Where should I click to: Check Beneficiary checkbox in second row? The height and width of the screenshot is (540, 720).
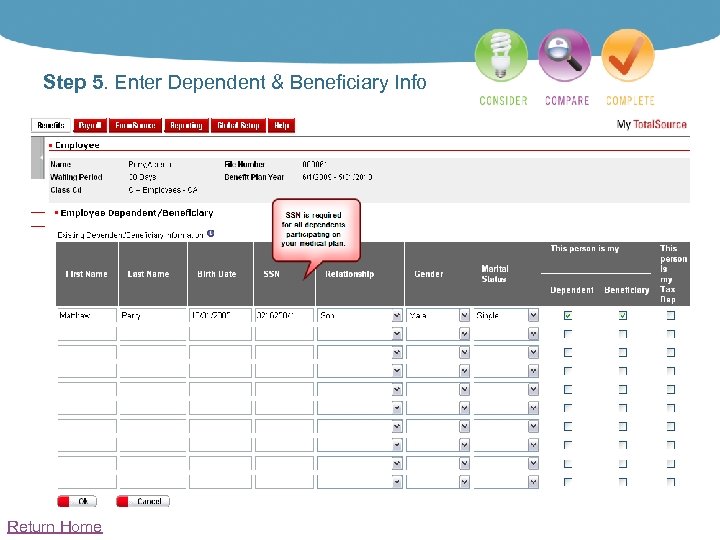coord(623,334)
